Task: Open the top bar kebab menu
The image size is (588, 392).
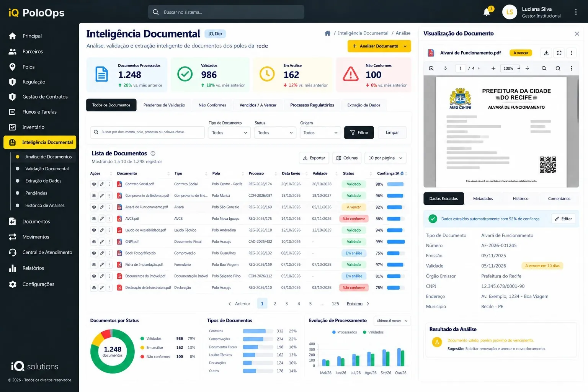Action: coord(576,12)
